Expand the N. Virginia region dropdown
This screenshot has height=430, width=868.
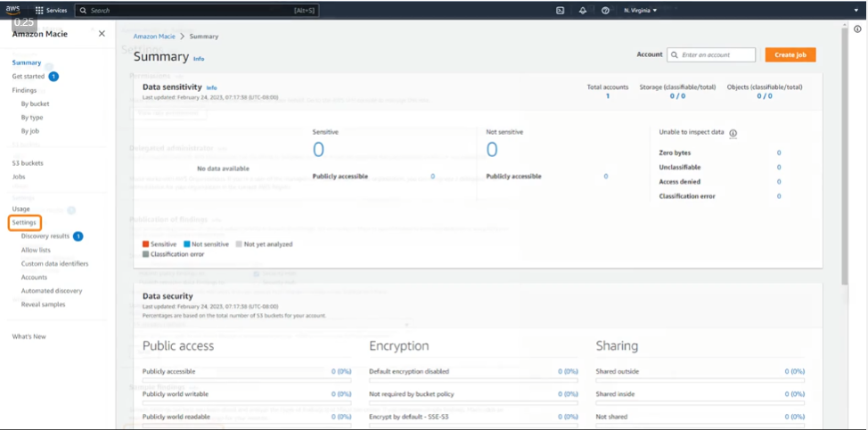pyautogui.click(x=640, y=10)
